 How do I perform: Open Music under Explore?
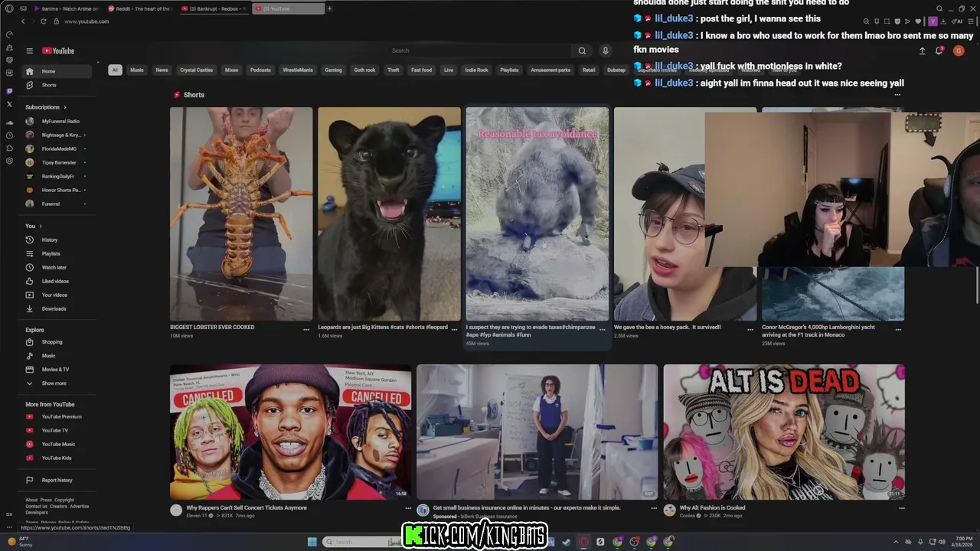pyautogui.click(x=56, y=356)
